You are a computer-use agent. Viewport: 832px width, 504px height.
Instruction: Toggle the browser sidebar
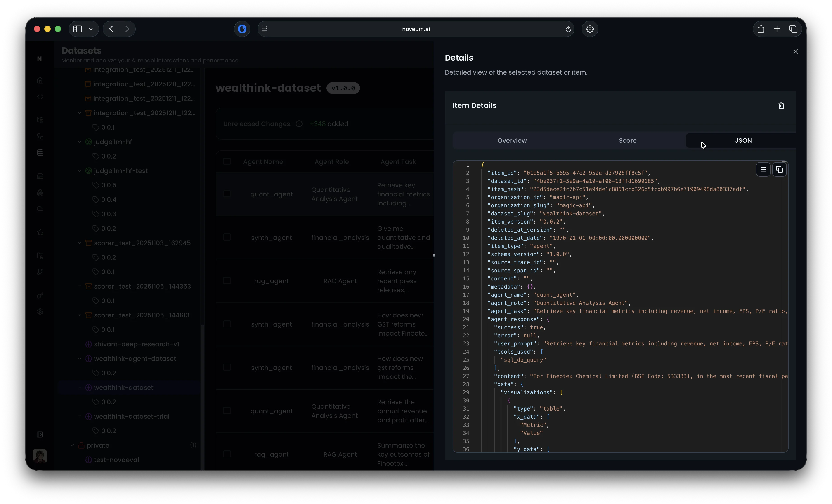click(x=78, y=29)
